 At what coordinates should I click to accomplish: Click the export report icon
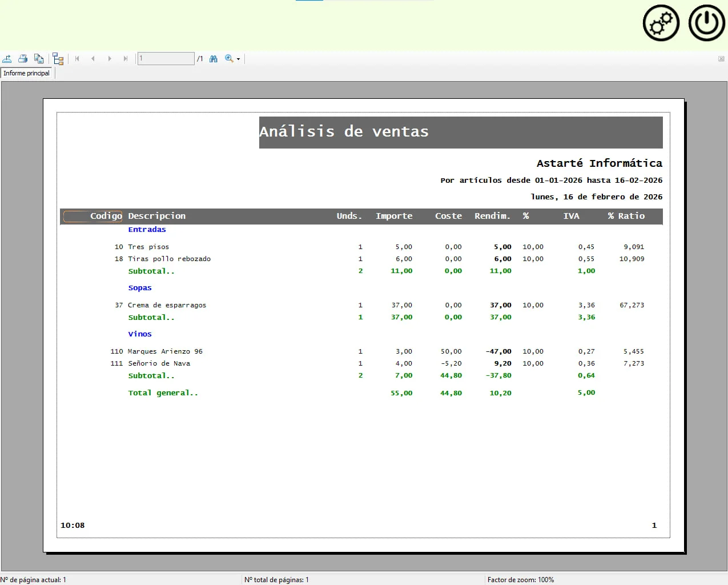pyautogui.click(x=7, y=59)
